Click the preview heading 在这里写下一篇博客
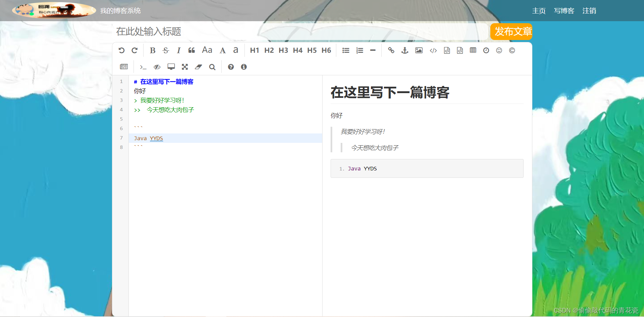 [x=390, y=92]
